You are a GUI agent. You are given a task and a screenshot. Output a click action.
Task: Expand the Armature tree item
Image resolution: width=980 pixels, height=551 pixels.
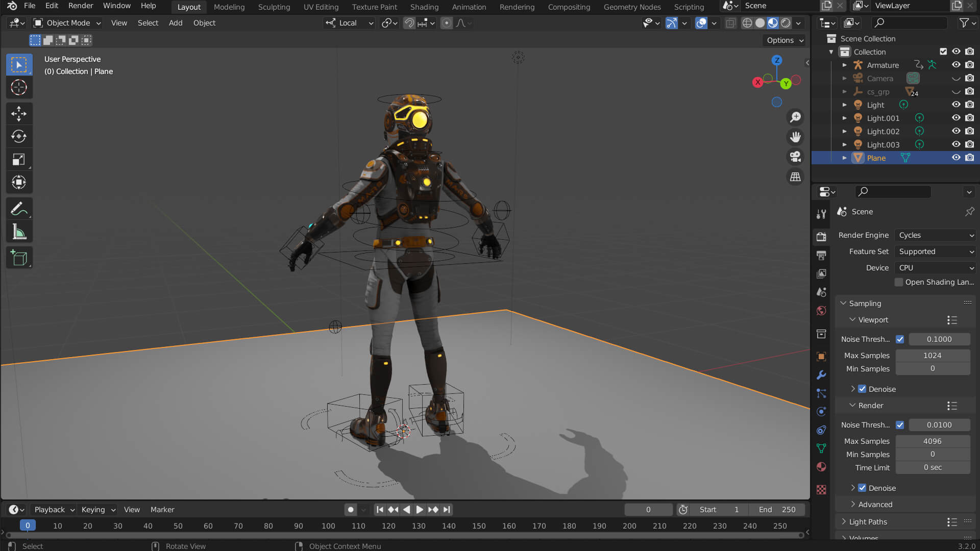point(844,65)
